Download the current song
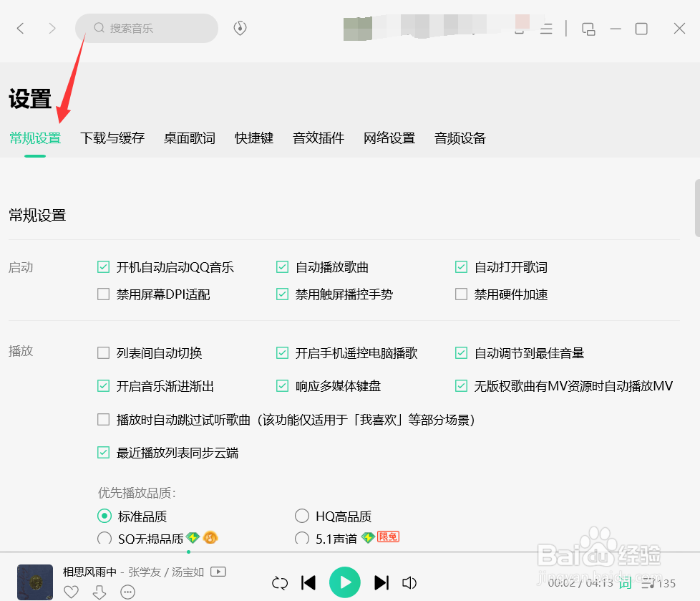The height and width of the screenshot is (601, 700). point(99,592)
